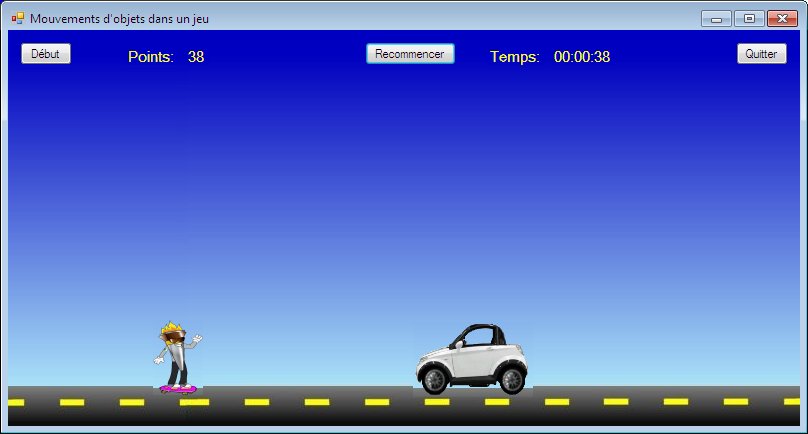808x434 pixels.
Task: Click the app icon in title bar
Action: point(18,19)
